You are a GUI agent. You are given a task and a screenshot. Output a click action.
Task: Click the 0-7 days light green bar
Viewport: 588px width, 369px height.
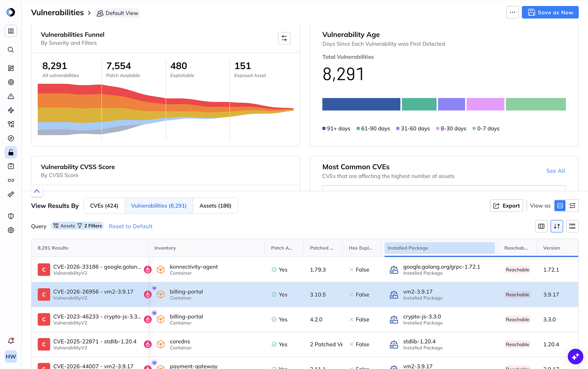536,104
